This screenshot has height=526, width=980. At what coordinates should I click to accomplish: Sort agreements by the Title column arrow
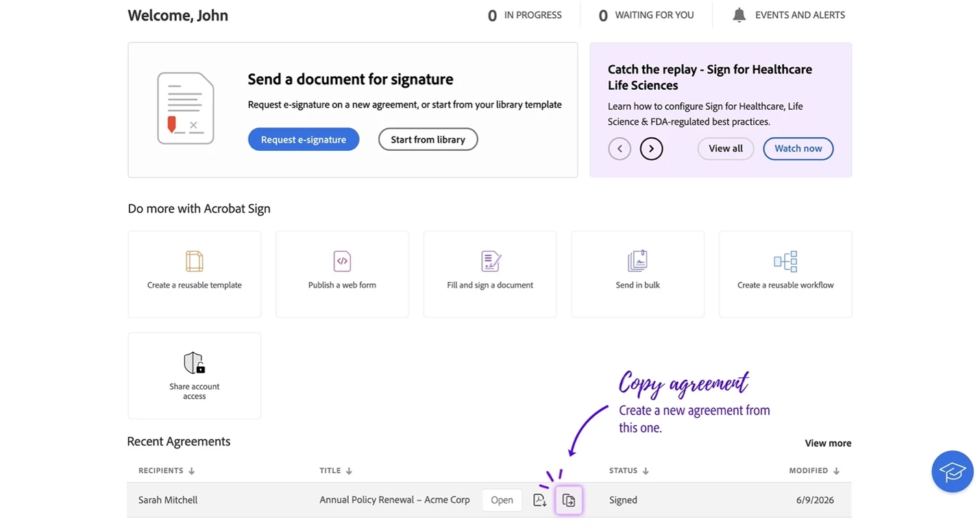click(349, 471)
